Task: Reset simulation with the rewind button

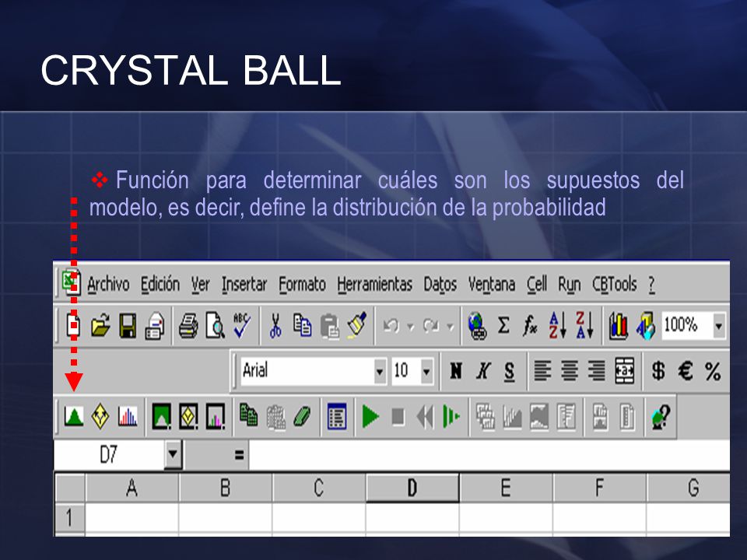Action: [425, 417]
